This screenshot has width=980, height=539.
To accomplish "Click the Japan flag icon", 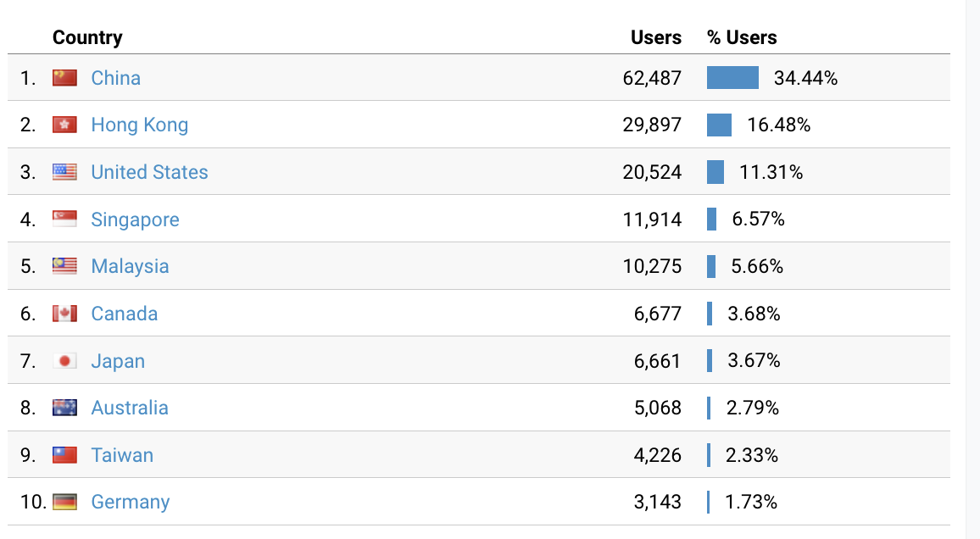I will click(x=64, y=361).
